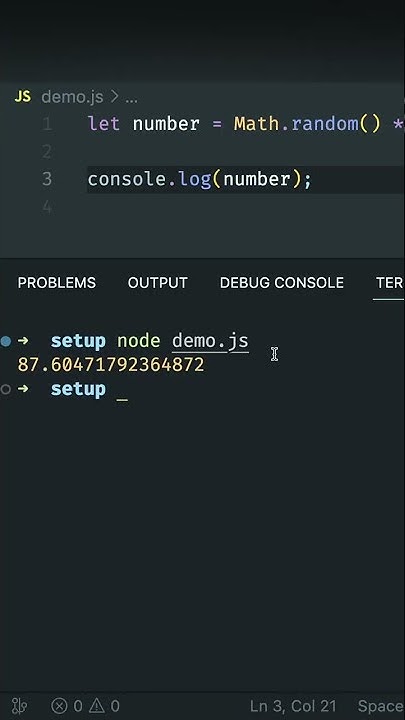Viewport: 405px width, 720px height.
Task: Open the demo.js link in terminal
Action: coord(210,341)
